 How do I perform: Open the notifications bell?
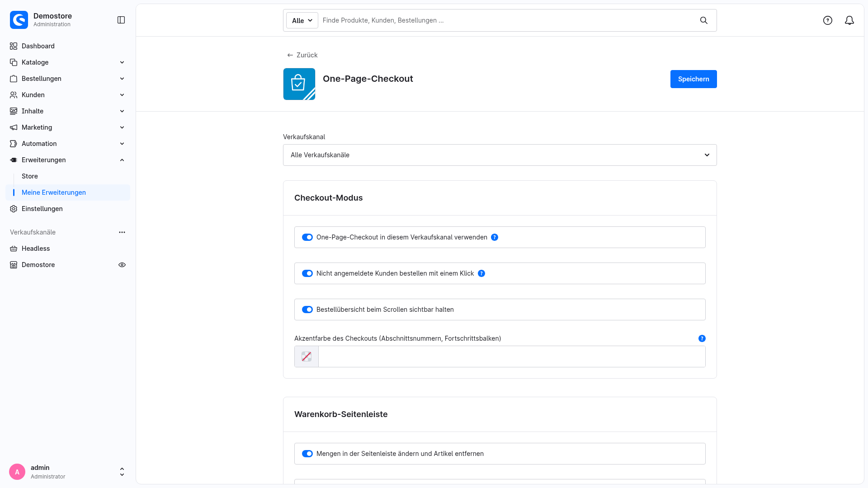(x=849, y=20)
